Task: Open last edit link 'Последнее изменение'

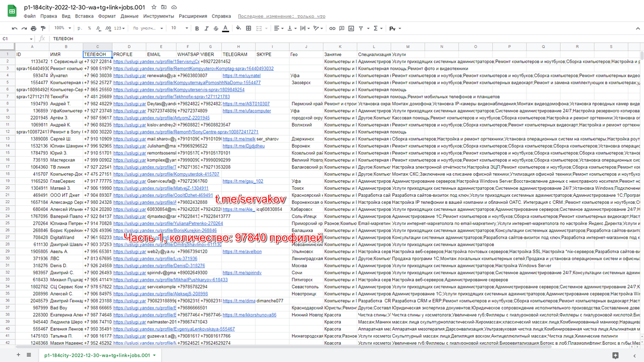Action: pyautogui.click(x=282, y=16)
